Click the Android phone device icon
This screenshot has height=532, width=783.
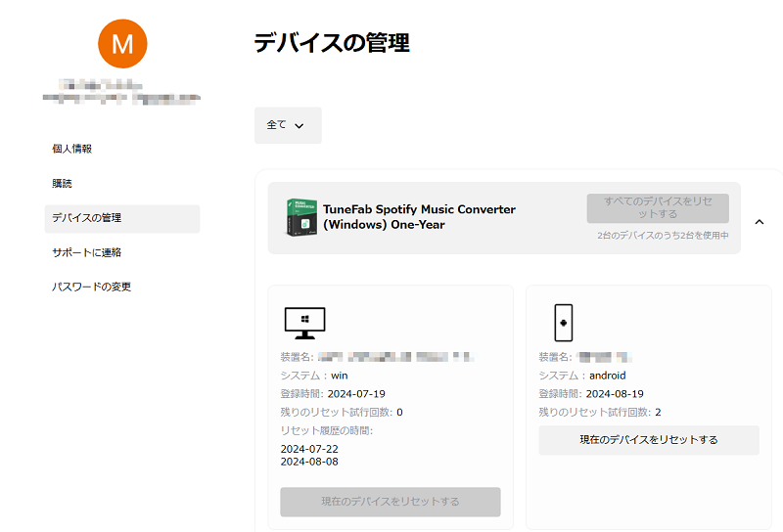pyautogui.click(x=563, y=322)
